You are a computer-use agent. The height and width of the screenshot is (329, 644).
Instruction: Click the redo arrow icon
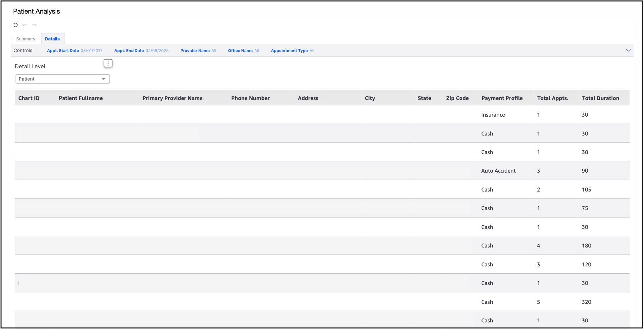tap(34, 25)
